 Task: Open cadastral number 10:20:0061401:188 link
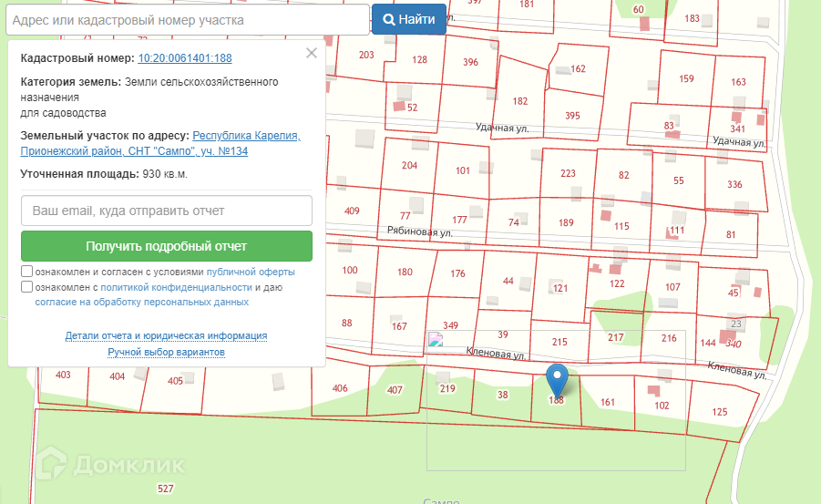click(185, 58)
